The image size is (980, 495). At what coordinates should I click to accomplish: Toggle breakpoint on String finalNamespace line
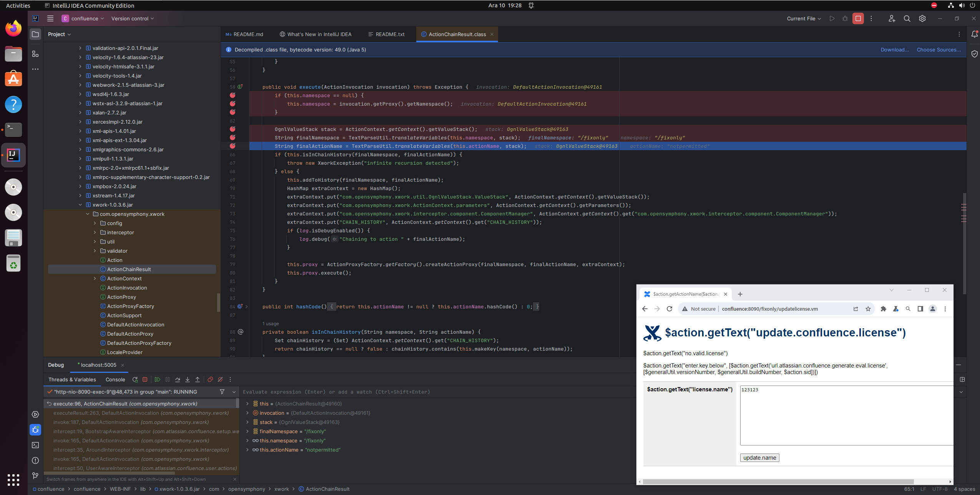(233, 137)
